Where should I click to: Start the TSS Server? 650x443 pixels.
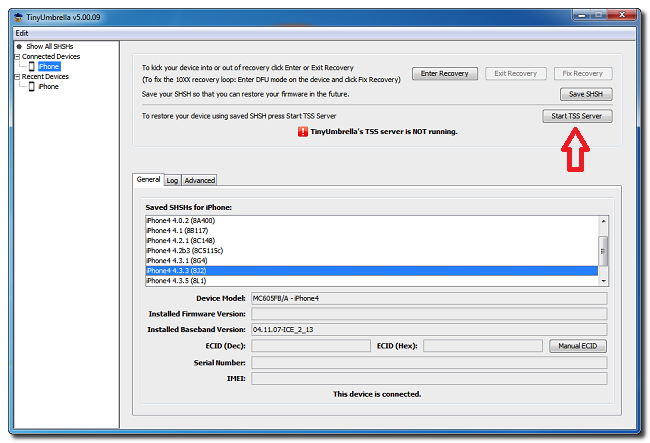[578, 116]
